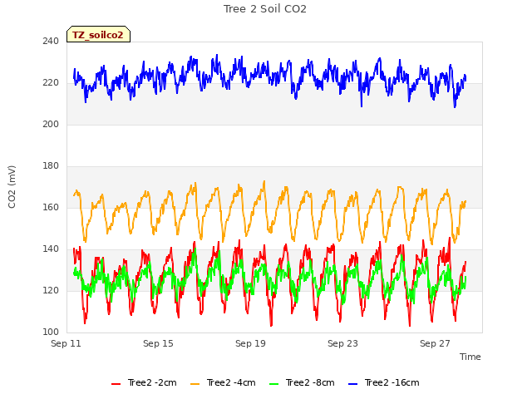Click the red Tree2 -2cm legend swatch
532x399 pixels.
coord(116,384)
